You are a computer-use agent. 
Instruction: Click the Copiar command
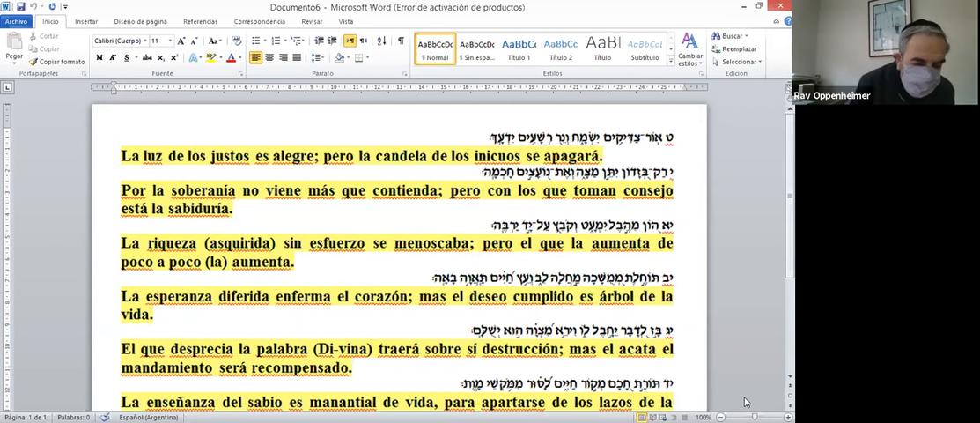point(44,48)
